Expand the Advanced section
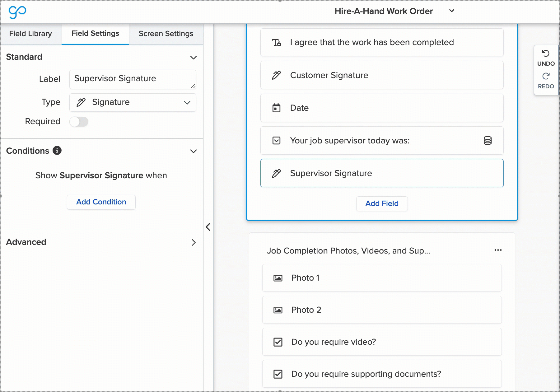This screenshot has width=560, height=392. tap(193, 242)
